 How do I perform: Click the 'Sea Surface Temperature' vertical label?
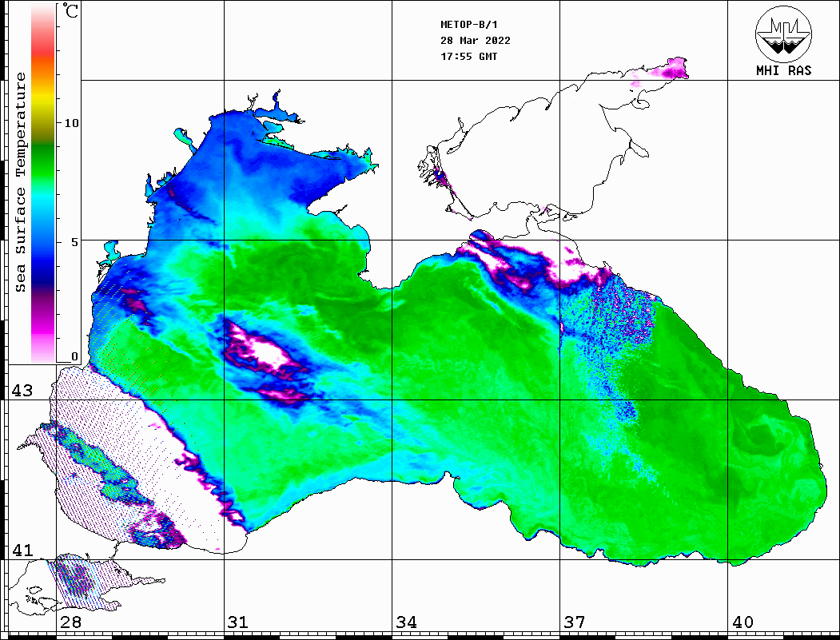tap(20, 182)
